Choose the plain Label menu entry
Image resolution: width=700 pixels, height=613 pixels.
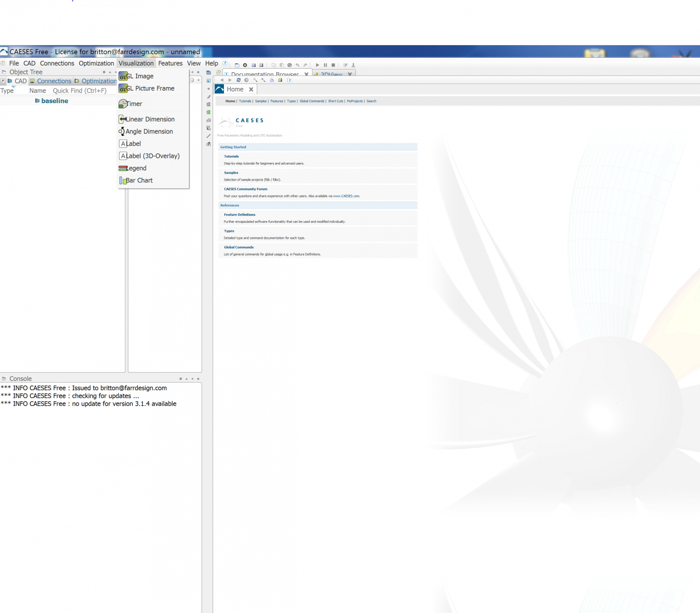click(x=153, y=144)
